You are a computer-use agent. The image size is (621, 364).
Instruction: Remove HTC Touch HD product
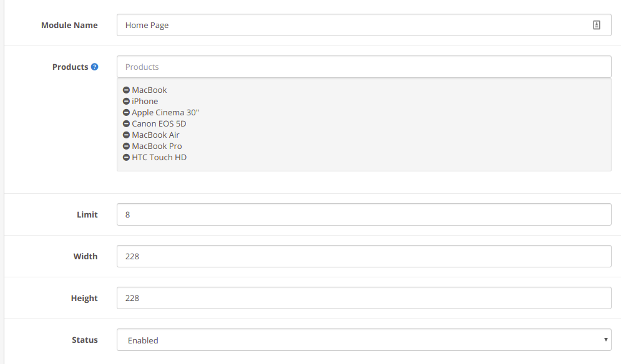click(126, 158)
